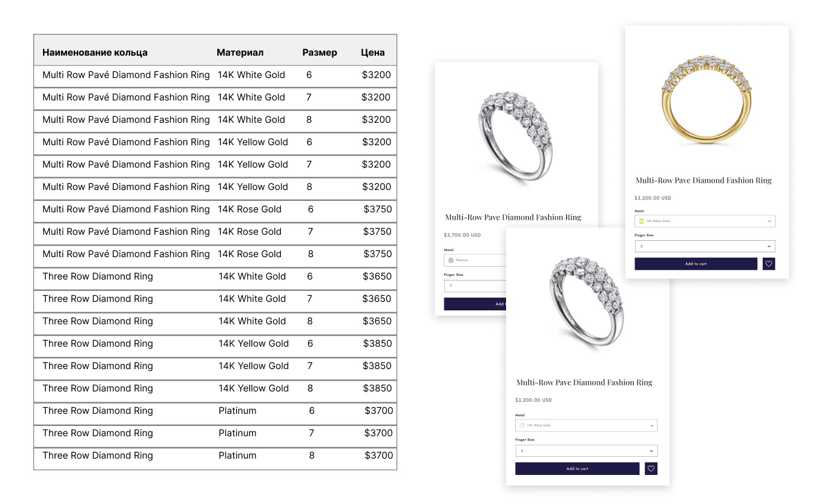Click the Материал column header

240,53
